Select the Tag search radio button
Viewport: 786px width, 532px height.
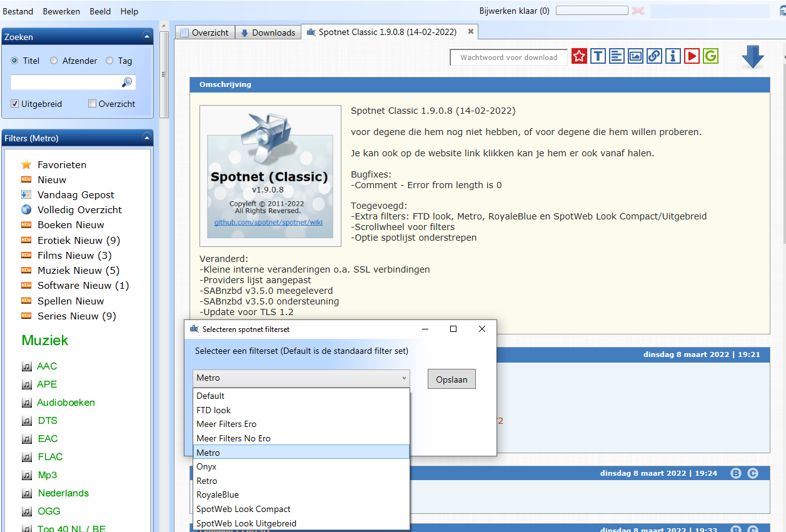point(109,61)
